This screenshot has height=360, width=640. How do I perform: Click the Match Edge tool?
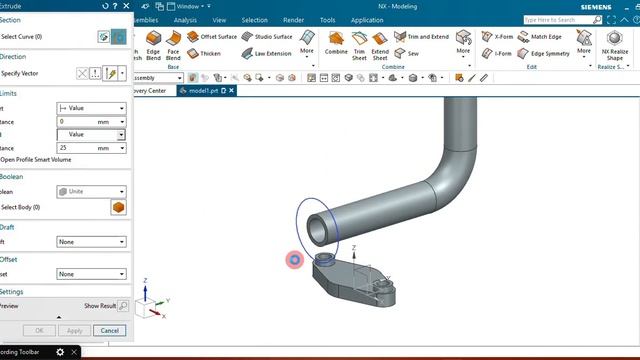pos(539,37)
